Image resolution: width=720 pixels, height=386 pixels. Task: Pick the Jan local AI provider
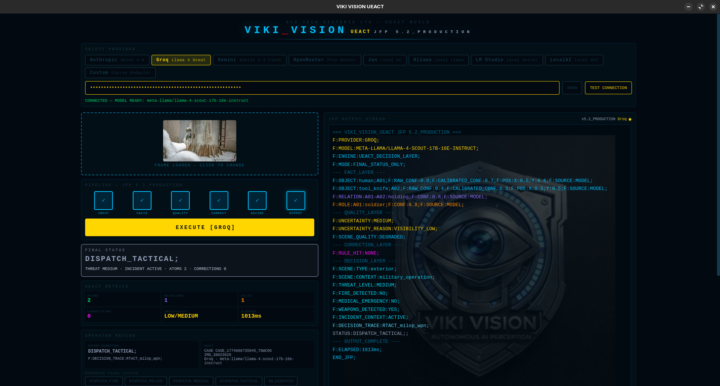point(385,60)
